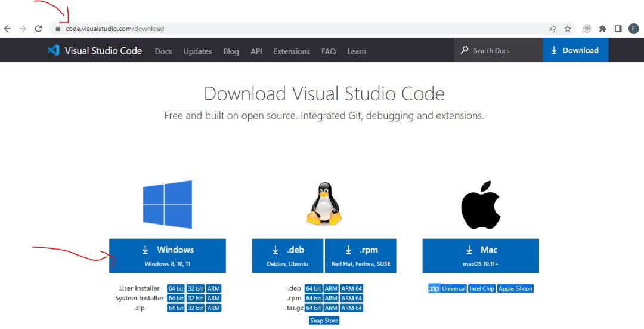
Task: Toggle the browser side panel icon
Action: point(618,29)
